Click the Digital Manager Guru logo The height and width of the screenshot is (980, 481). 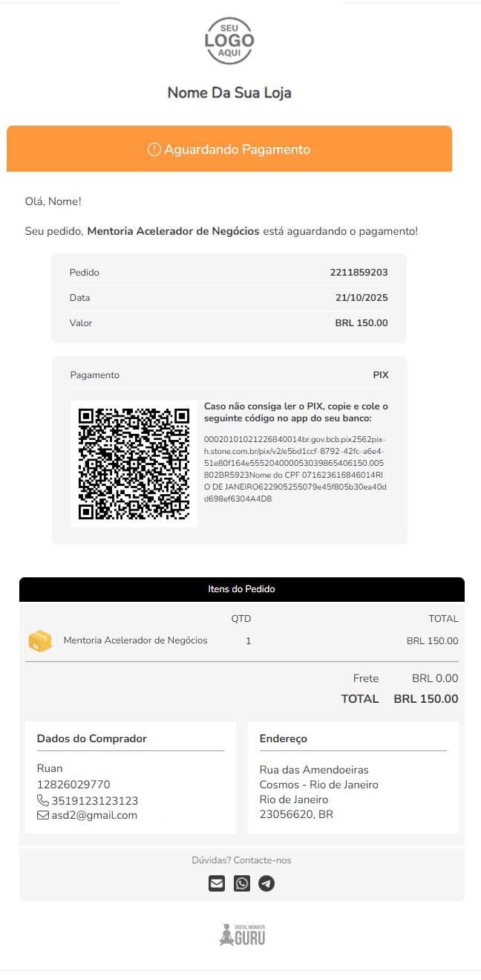click(x=242, y=935)
